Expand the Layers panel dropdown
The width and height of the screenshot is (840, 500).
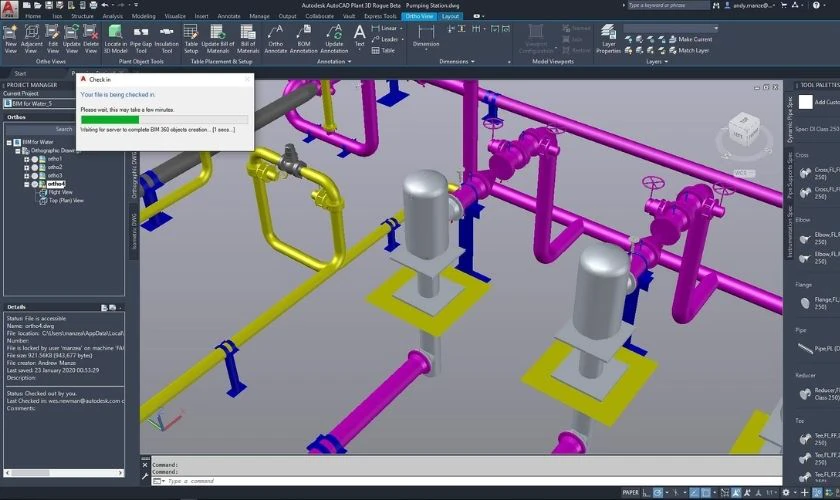pyautogui.click(x=657, y=62)
